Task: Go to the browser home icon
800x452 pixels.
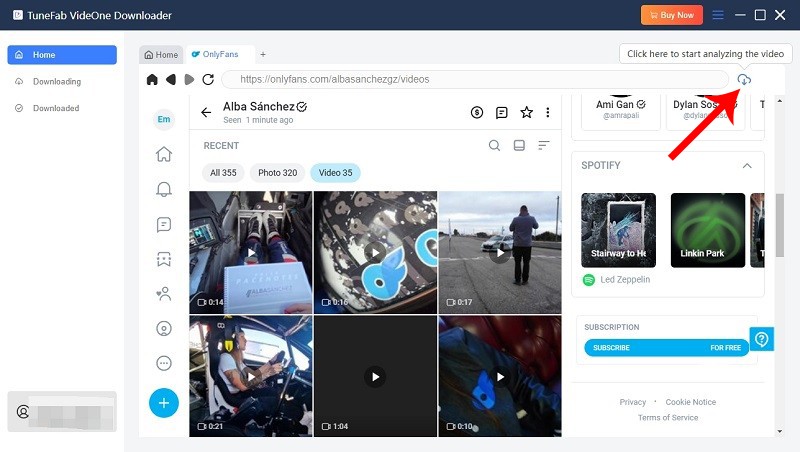Action: [152, 79]
